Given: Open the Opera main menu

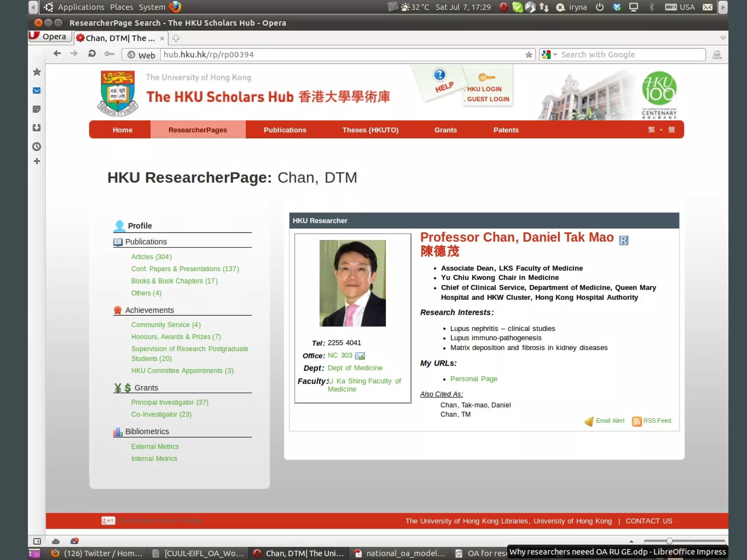Looking at the screenshot, I should point(50,36).
